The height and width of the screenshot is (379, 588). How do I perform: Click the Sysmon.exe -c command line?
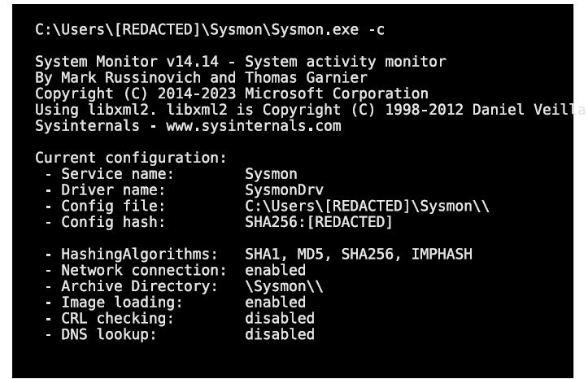pos(210,30)
